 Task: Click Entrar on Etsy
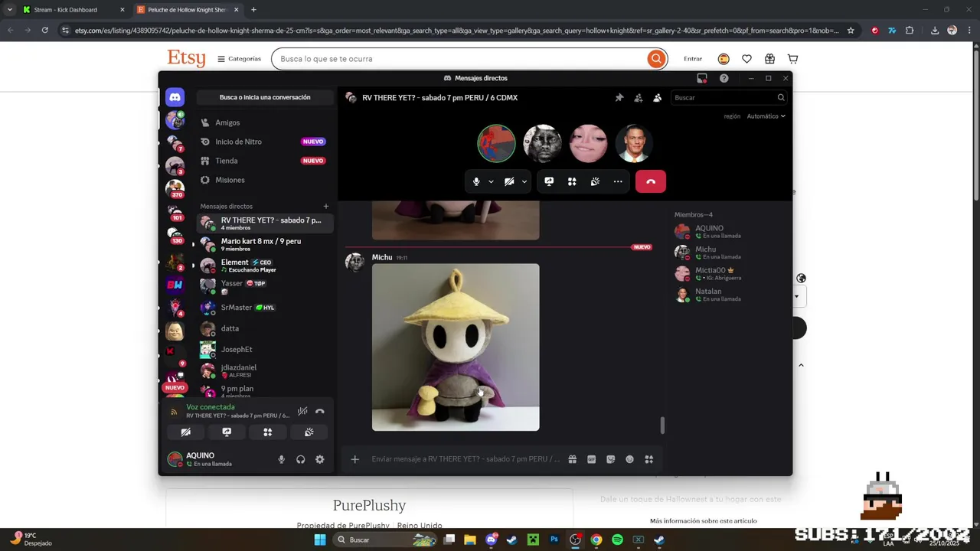click(x=693, y=59)
